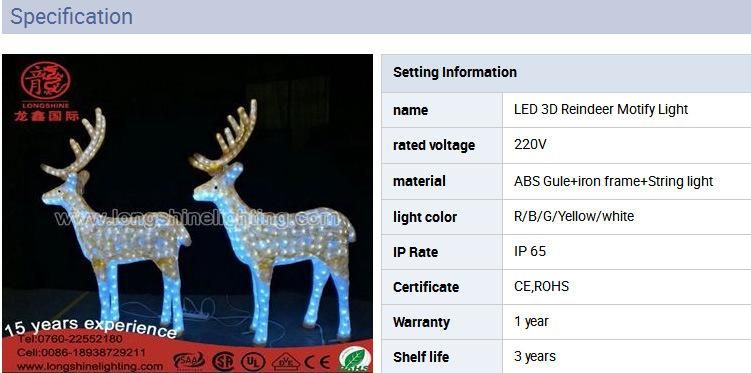Image resolution: width=751 pixels, height=373 pixels.
Task: Select the 'name' label cell
Action: click(442, 110)
